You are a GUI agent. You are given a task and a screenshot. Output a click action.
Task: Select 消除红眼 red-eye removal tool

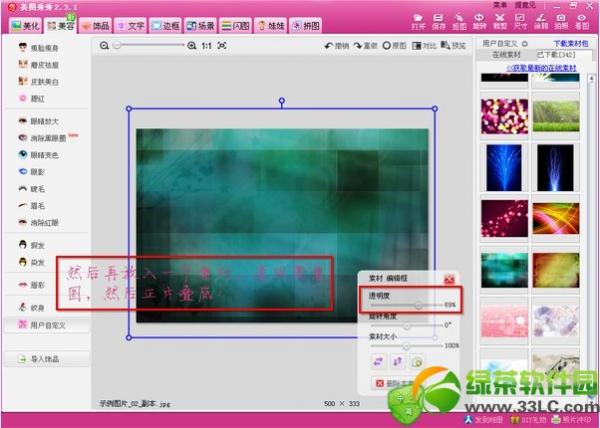click(39, 222)
